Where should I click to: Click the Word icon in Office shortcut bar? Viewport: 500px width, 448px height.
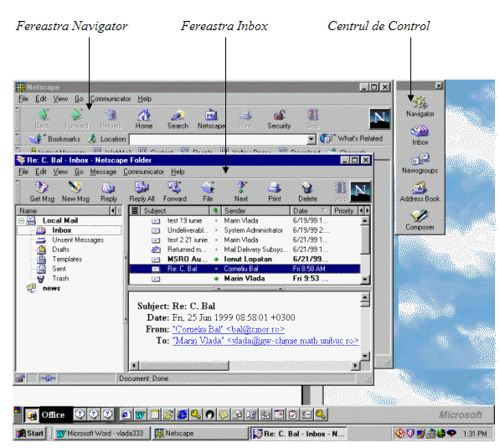coord(140,415)
